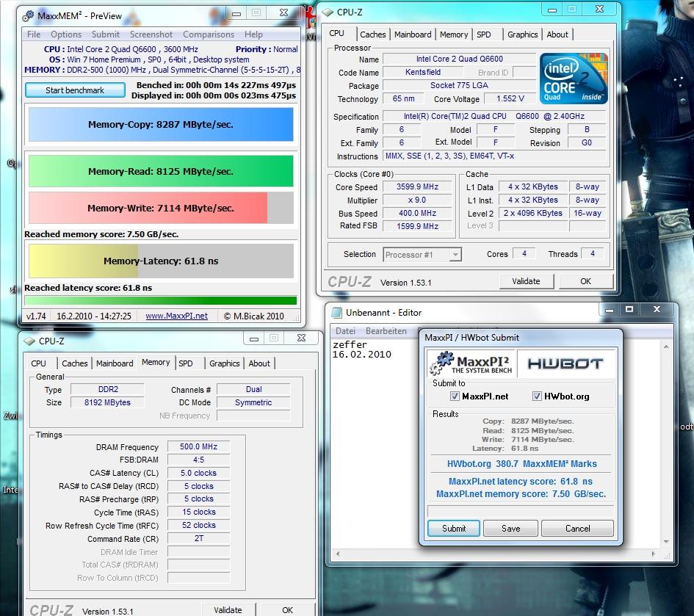Image resolution: width=694 pixels, height=616 pixels.
Task: Close the MaxxMEM² PreView window
Action: point(284,13)
